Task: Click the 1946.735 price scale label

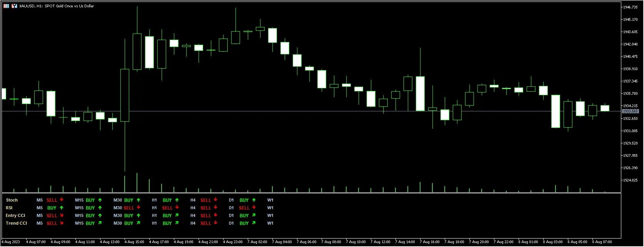Action: [630, 7]
